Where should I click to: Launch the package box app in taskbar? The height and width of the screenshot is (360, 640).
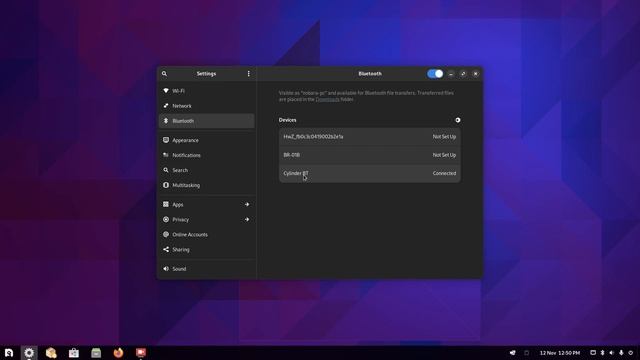(51, 353)
